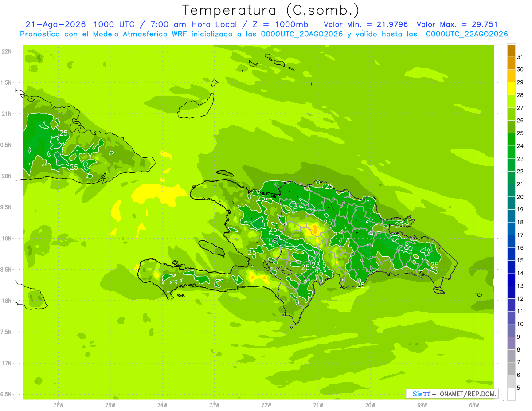This screenshot has height=411, width=532.
Task: Select the date text '21-Ago-2026'
Action: tap(56, 24)
